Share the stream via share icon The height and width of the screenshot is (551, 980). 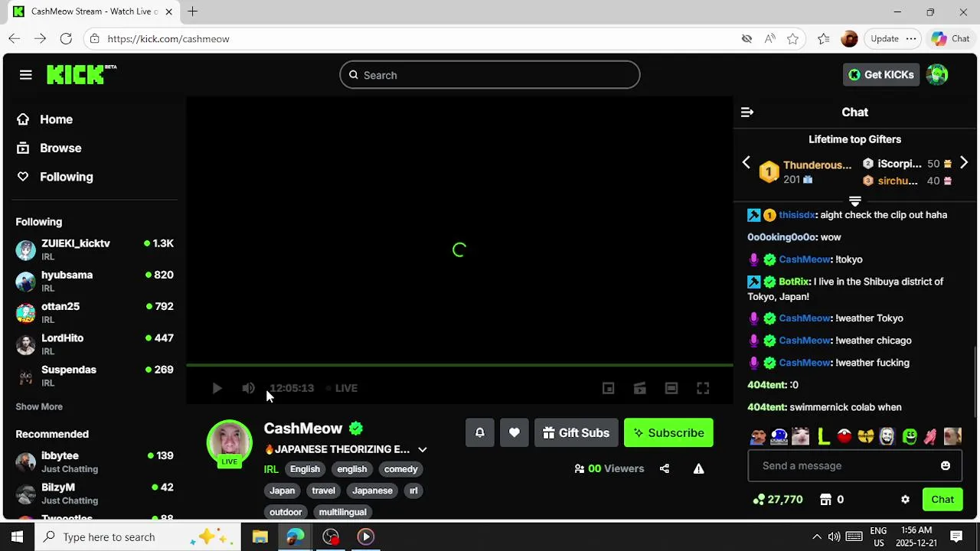665,468
